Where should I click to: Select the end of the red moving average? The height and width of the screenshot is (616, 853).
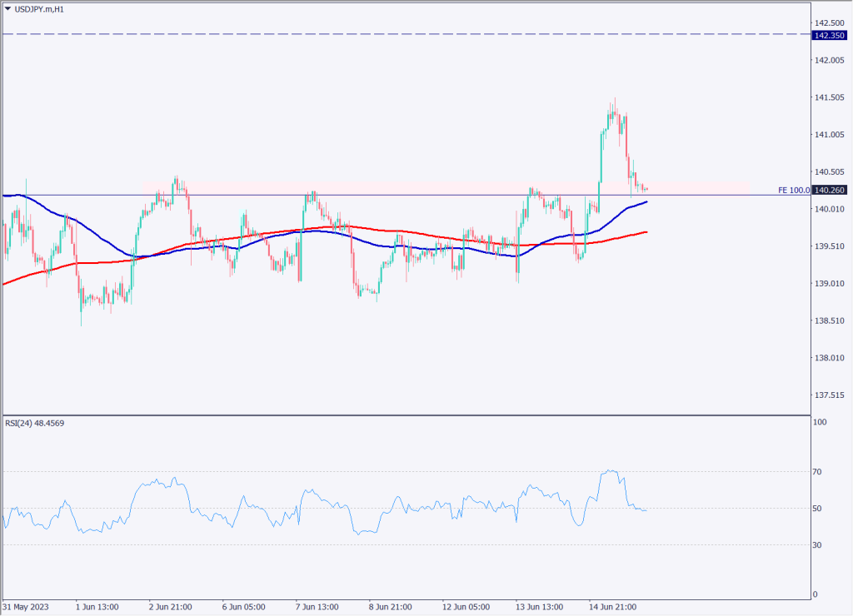646,232
